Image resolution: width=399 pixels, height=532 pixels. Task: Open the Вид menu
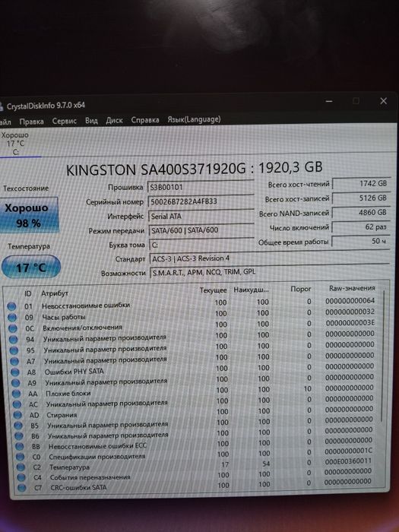pos(91,121)
